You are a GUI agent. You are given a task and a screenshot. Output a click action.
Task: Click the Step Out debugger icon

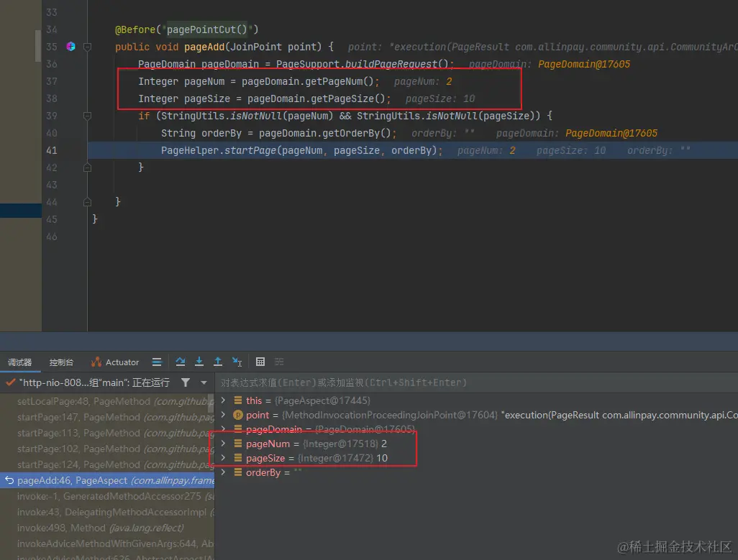point(217,362)
